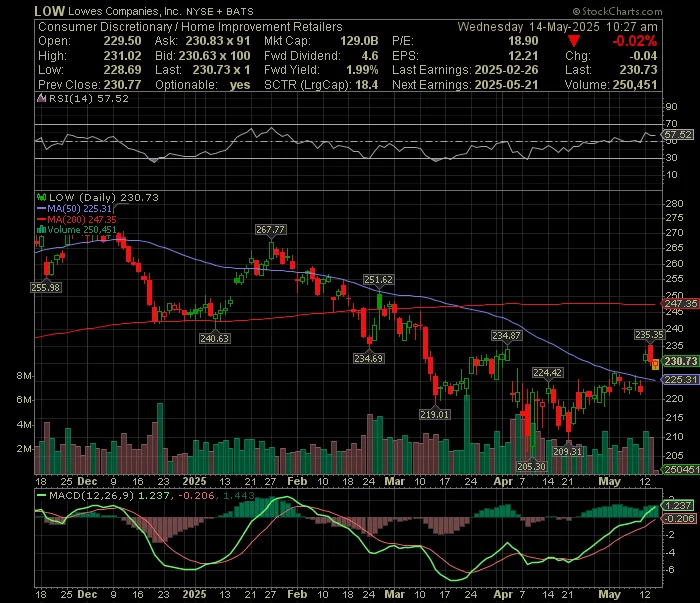Click the Bid 230.63 x 100 quote

(x=214, y=55)
